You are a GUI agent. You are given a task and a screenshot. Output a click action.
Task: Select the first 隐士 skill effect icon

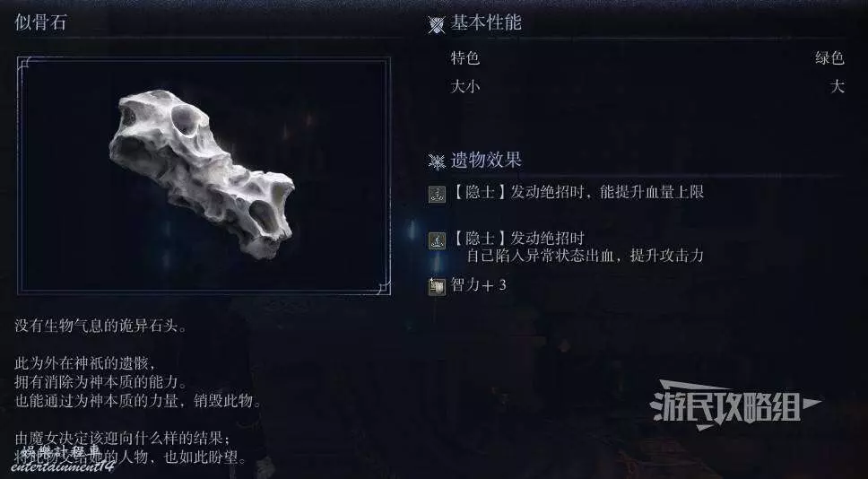pos(437,194)
